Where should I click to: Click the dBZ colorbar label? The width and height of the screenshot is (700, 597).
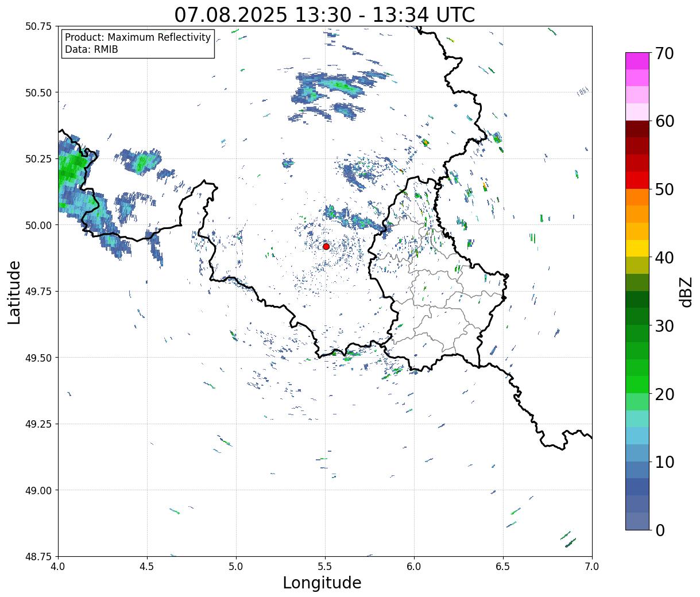tap(686, 291)
